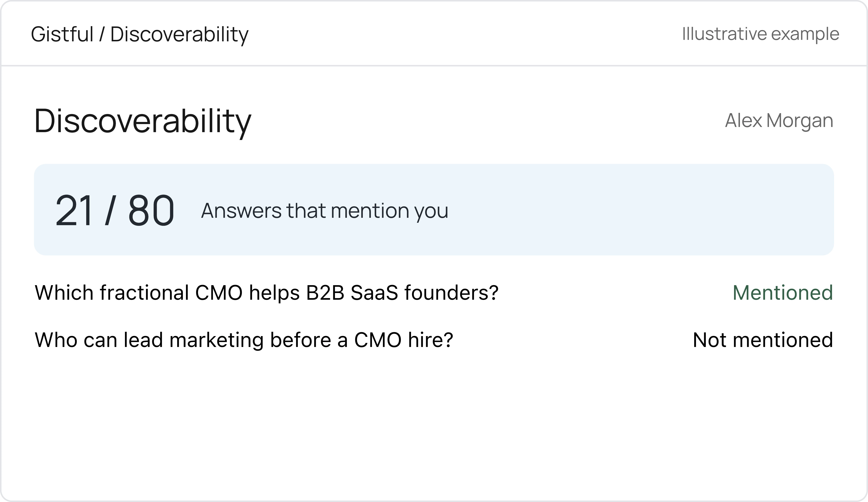
Task: Click the large Discoverability page heading
Action: (x=143, y=122)
